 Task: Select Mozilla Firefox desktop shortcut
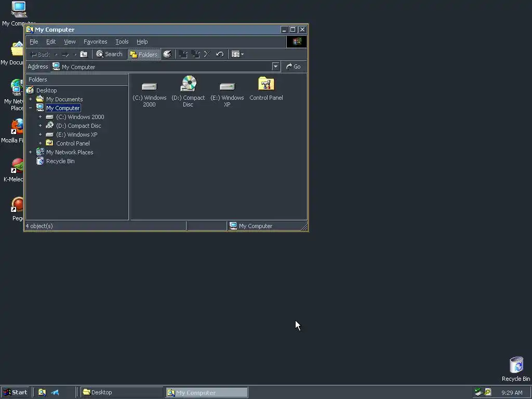coord(17,127)
